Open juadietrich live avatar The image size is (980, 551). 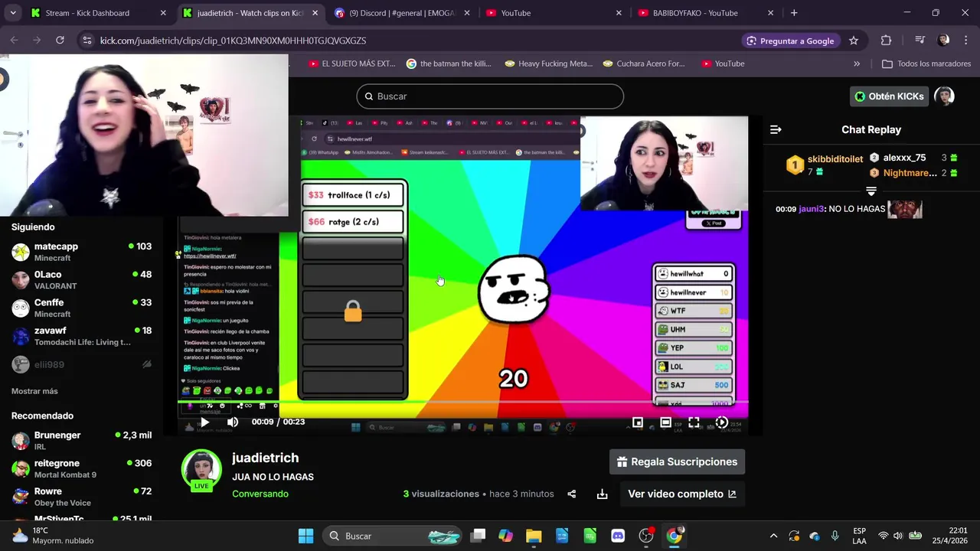click(201, 470)
